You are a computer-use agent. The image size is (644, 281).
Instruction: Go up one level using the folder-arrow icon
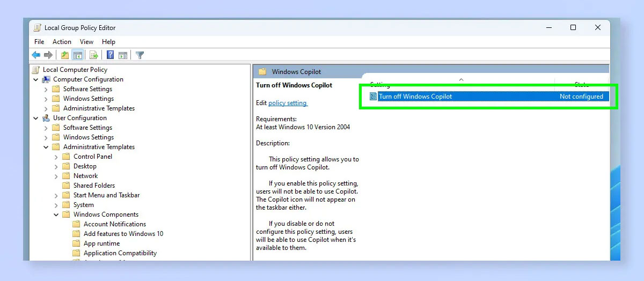65,55
